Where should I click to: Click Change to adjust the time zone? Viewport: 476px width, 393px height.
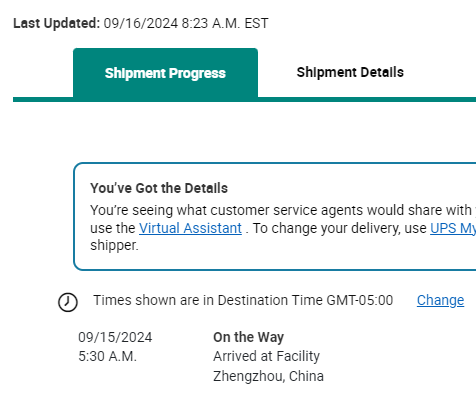(440, 300)
